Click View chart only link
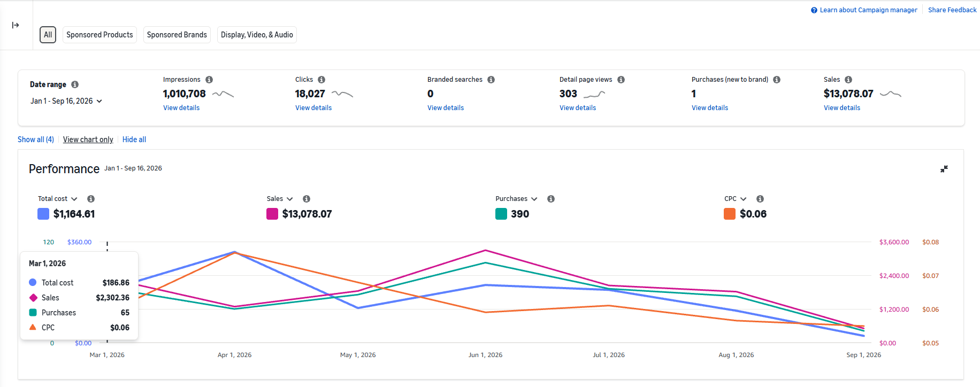 (x=88, y=140)
